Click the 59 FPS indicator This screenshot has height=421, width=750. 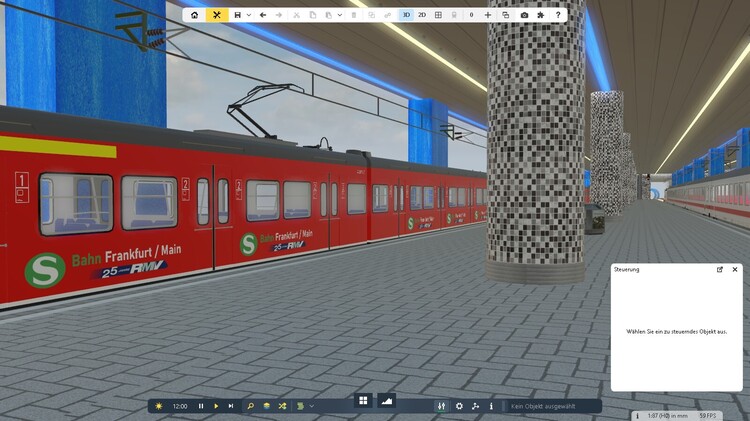tap(707, 416)
